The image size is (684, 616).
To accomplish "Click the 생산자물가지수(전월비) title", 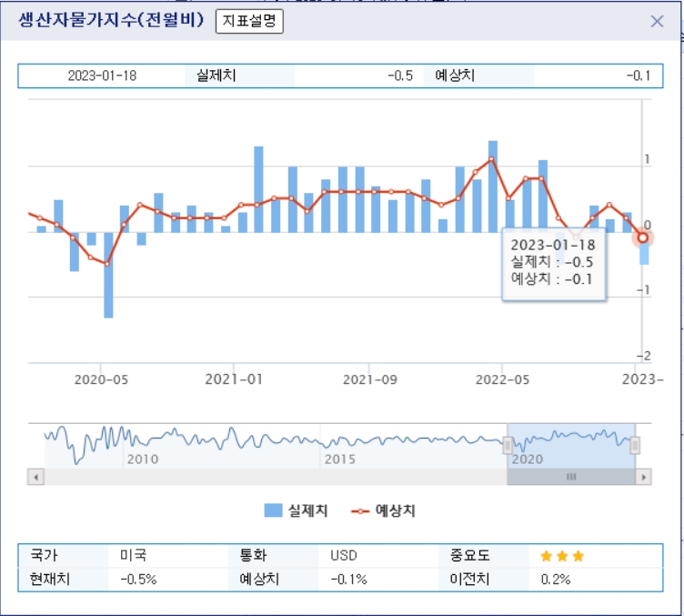I will pyautogui.click(x=111, y=20).
